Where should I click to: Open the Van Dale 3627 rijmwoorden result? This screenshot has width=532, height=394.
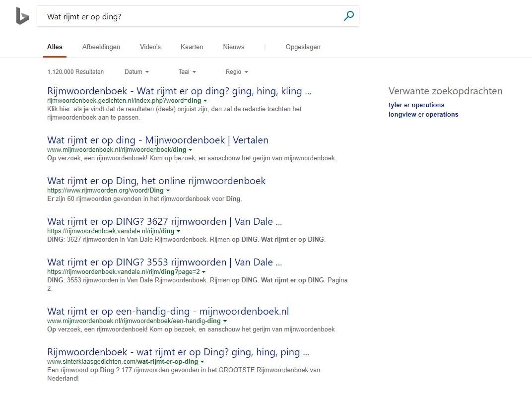(x=164, y=221)
